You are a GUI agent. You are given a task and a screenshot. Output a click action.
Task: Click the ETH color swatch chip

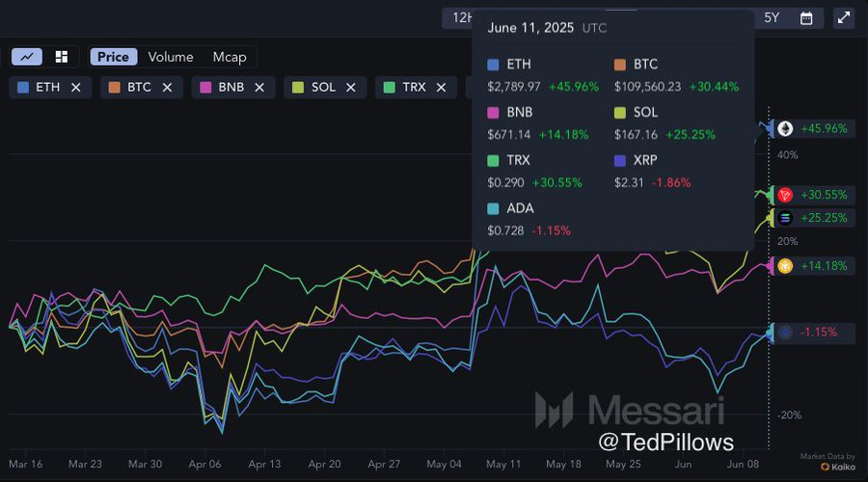pos(23,88)
